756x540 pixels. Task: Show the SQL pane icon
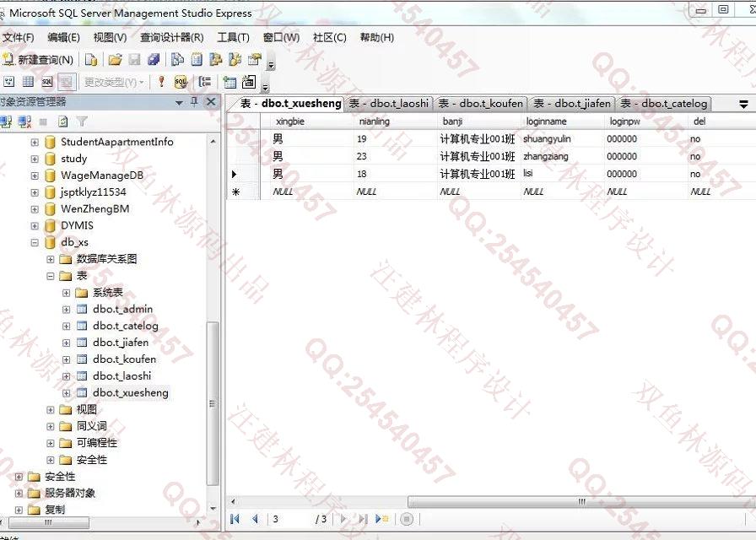click(x=46, y=82)
